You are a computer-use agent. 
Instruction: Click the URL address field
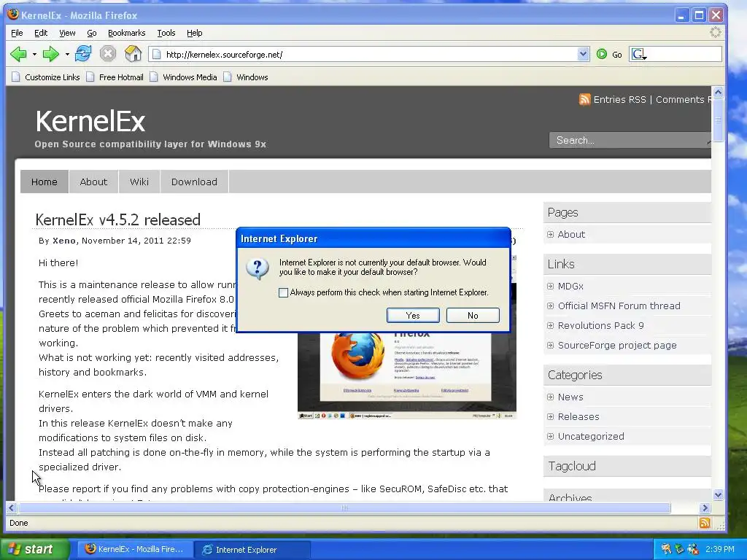(369, 54)
